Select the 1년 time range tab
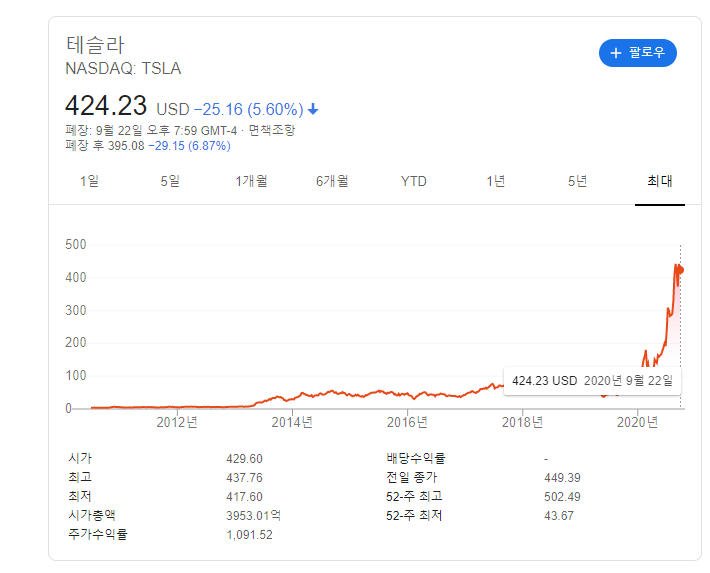 tap(496, 181)
